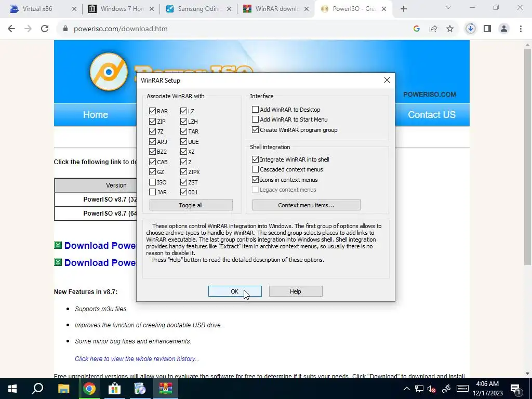532x399 pixels.
Task: Open the Chrome downloads icon
Action: 471,29
